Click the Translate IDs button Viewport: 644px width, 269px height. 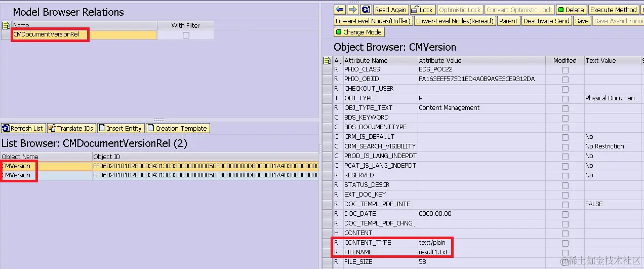(71, 128)
